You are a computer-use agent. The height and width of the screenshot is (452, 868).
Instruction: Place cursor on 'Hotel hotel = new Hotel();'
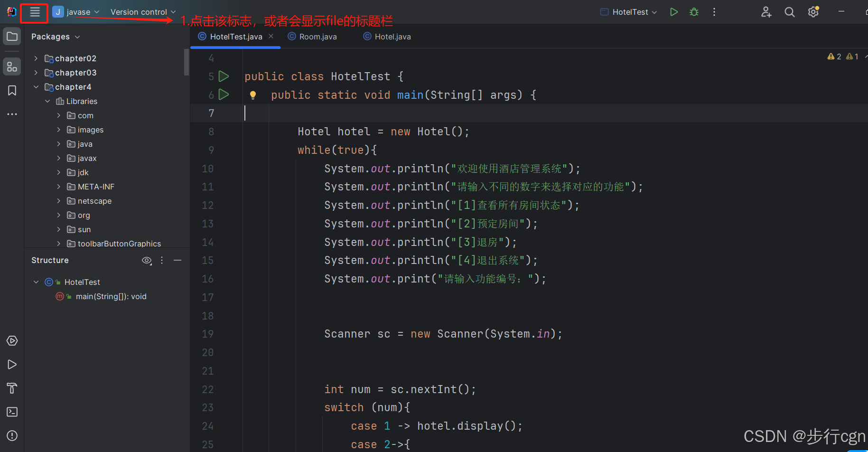coord(383,132)
